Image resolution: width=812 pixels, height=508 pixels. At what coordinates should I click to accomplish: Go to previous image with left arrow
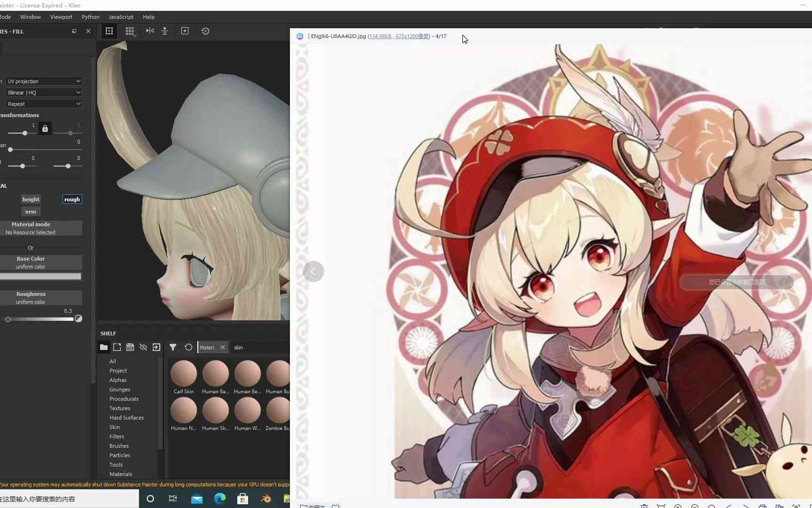pyautogui.click(x=313, y=271)
